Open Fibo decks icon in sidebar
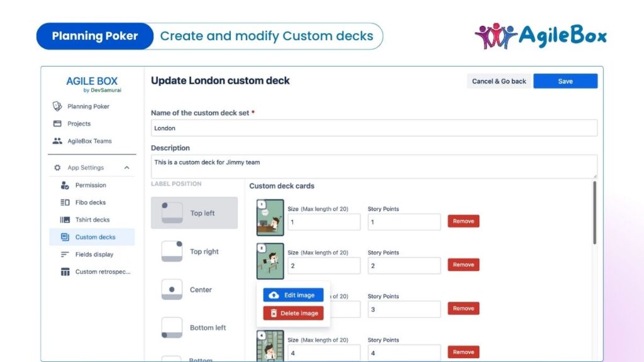Image resolution: width=644 pixels, height=362 pixels. click(65, 202)
